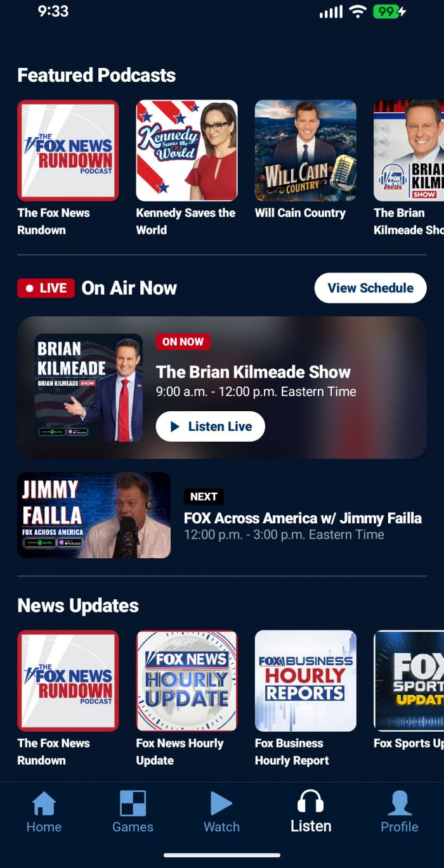
Task: Click the View Schedule button
Action: [370, 288]
